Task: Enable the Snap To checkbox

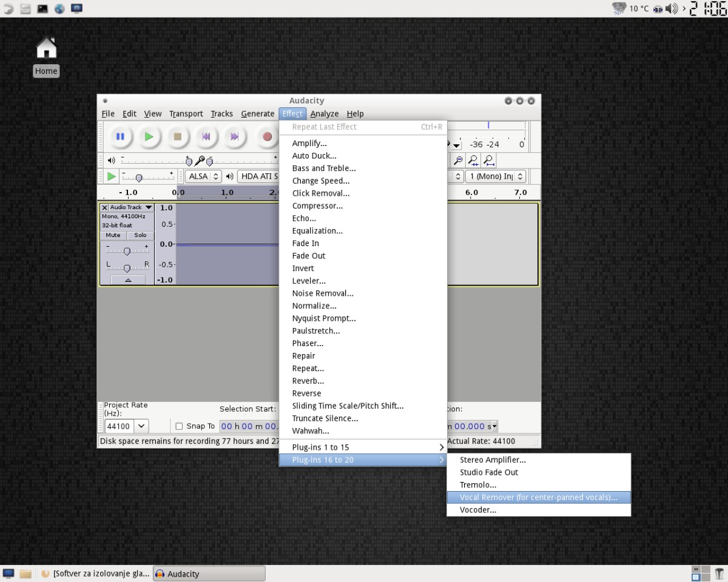Action: [179, 426]
